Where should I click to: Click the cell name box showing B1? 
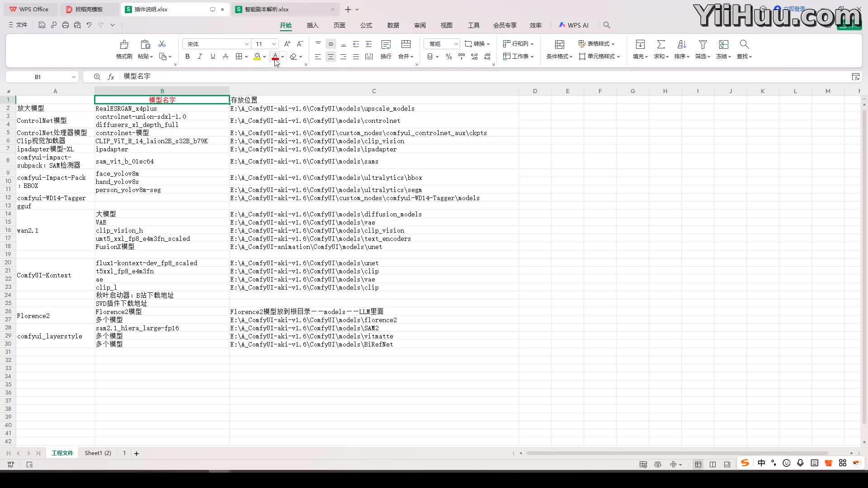click(38, 77)
